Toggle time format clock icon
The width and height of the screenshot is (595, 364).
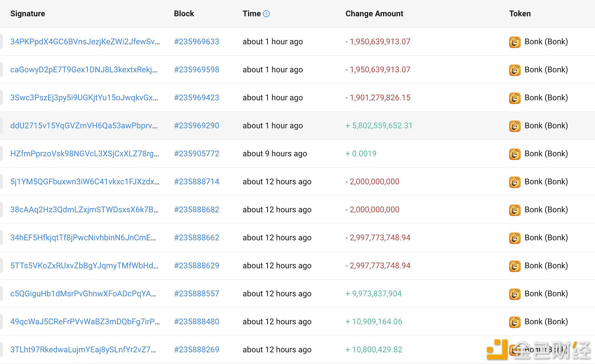[x=266, y=14]
